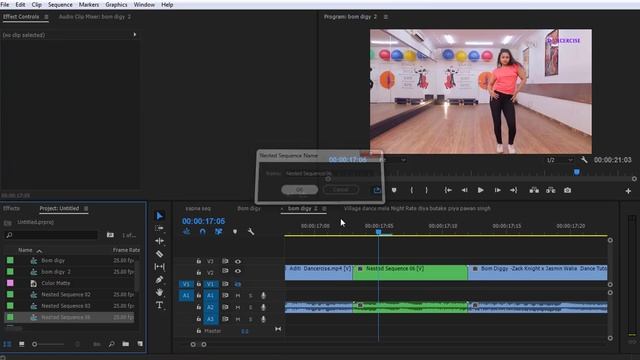Go to In point
This screenshot has width=640, height=360.
pyautogui.click(x=448, y=190)
